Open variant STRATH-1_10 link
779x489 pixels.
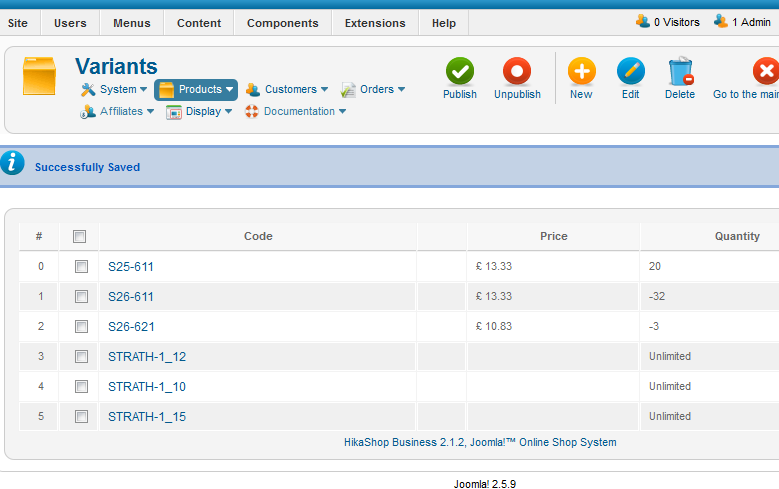pos(147,387)
